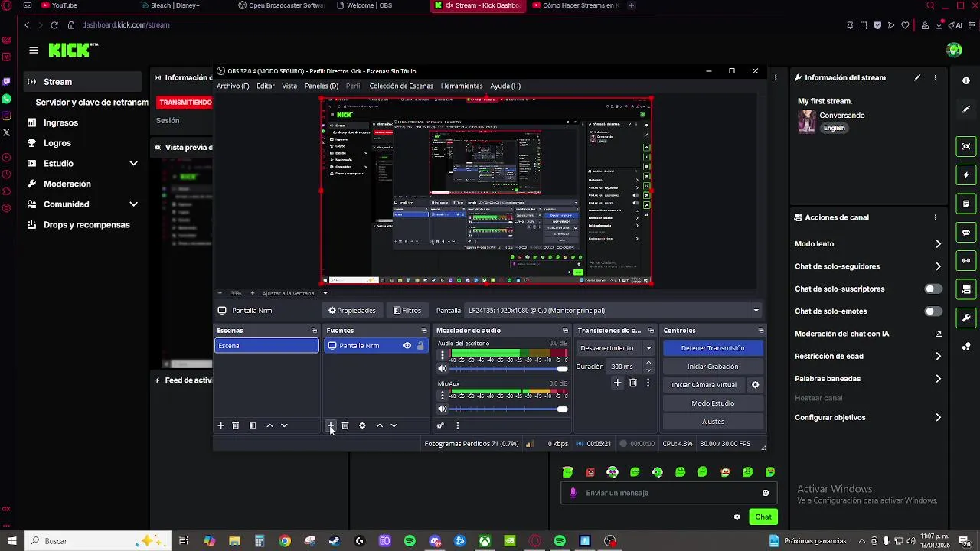980x551 pixels.
Task: Expand Chat de solo-seguidores options
Action: click(x=938, y=266)
